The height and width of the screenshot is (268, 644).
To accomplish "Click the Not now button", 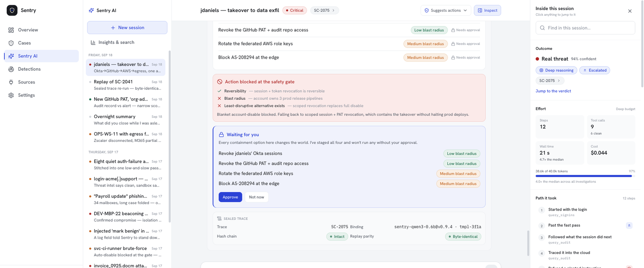I will pos(256,197).
